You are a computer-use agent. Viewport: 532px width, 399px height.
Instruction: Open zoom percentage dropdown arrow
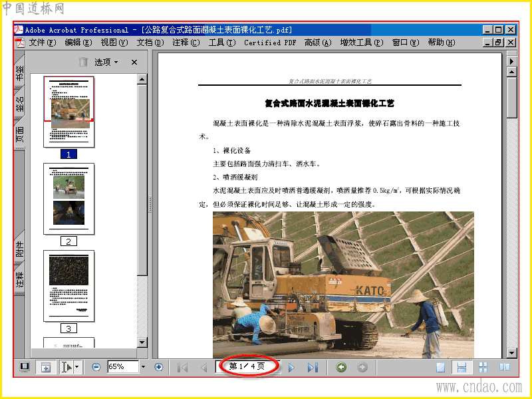(143, 367)
